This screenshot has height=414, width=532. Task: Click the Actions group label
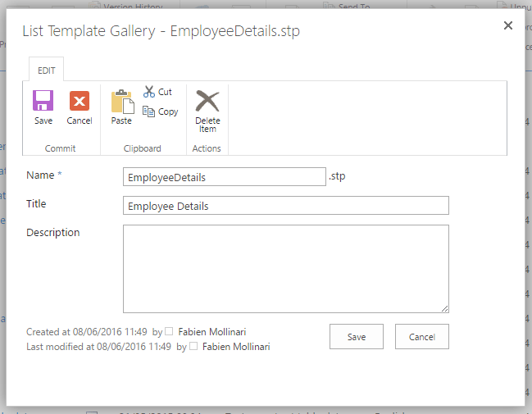pyautogui.click(x=207, y=148)
